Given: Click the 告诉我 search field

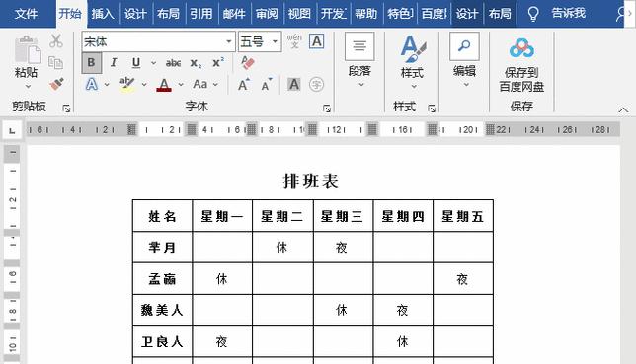Looking at the screenshot, I should [x=568, y=14].
